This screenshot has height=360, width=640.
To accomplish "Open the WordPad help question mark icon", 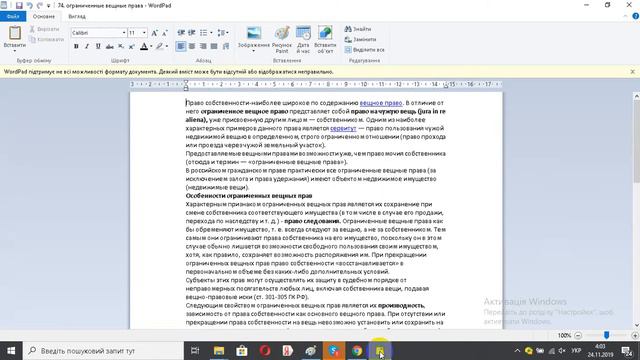I will pos(635,16).
